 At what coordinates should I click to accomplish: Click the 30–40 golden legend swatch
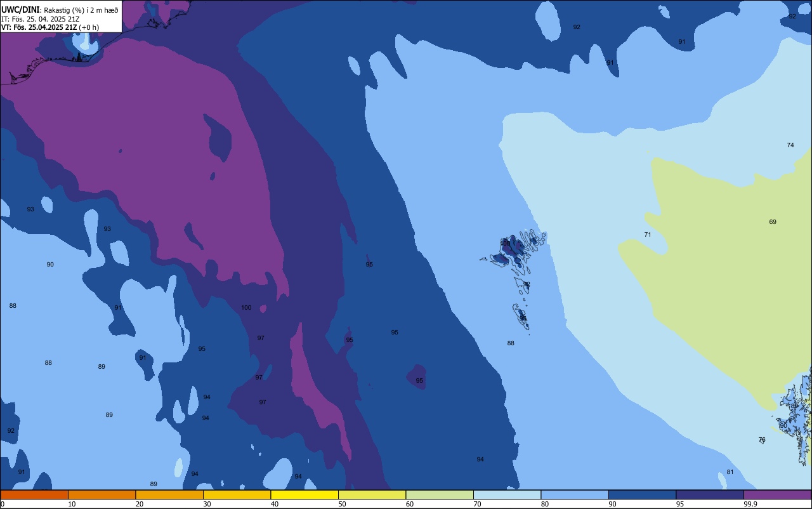coord(237,494)
